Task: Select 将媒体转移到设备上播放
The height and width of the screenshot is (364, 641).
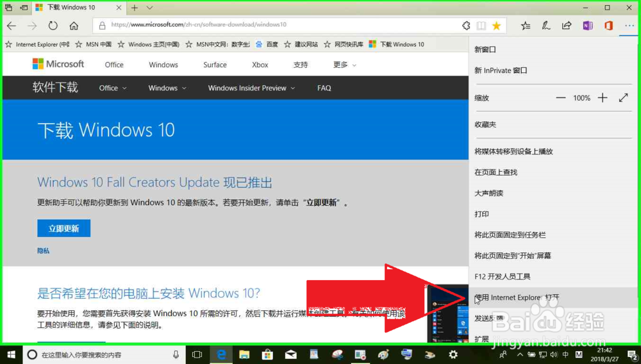Action: point(553,151)
